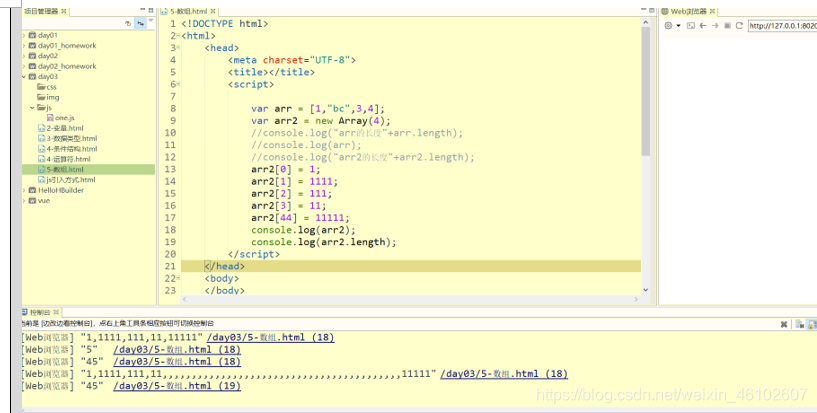The image size is (817, 413).
Task: Expand the day02_homework project
Action: [x=24, y=67]
